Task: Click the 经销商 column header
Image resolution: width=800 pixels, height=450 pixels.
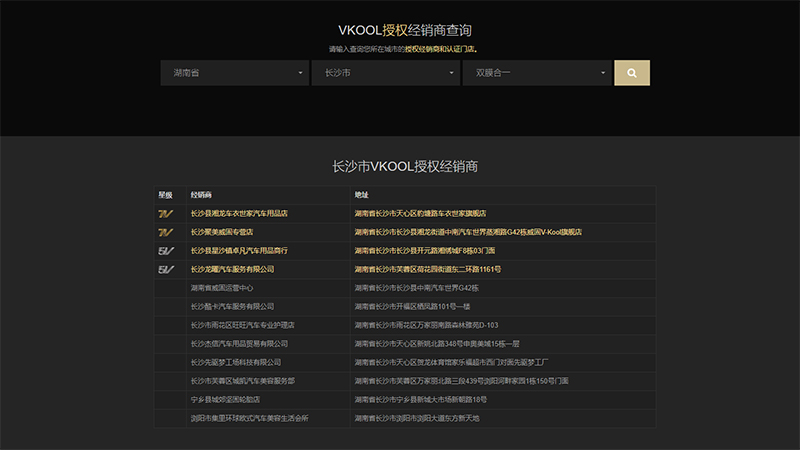Action: click(201, 195)
